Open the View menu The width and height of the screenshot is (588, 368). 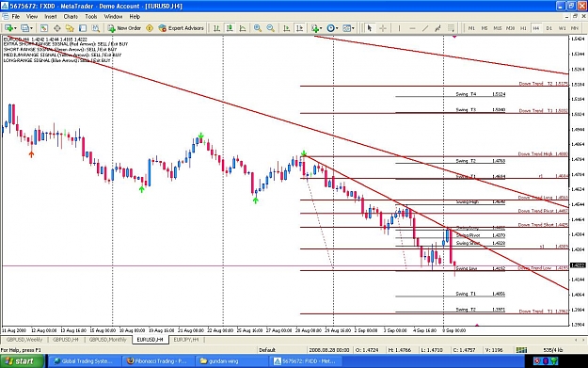(x=32, y=17)
